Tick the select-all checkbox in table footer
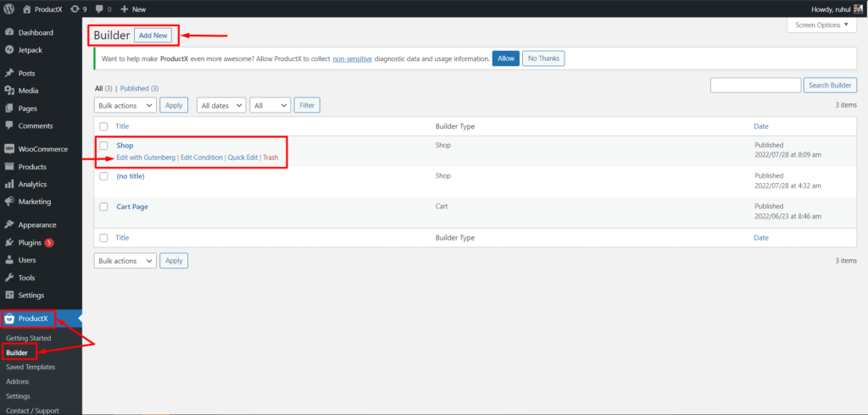The height and width of the screenshot is (415, 868). point(103,237)
